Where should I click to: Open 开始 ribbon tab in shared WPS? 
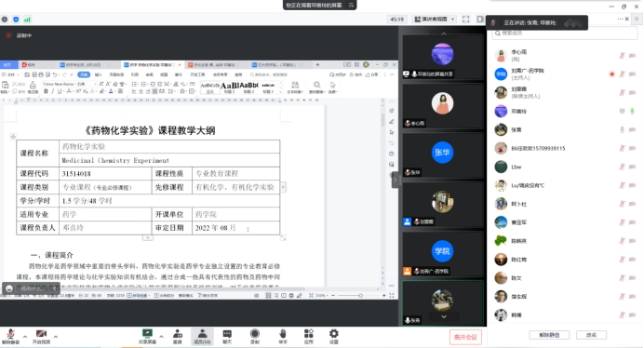[84, 74]
